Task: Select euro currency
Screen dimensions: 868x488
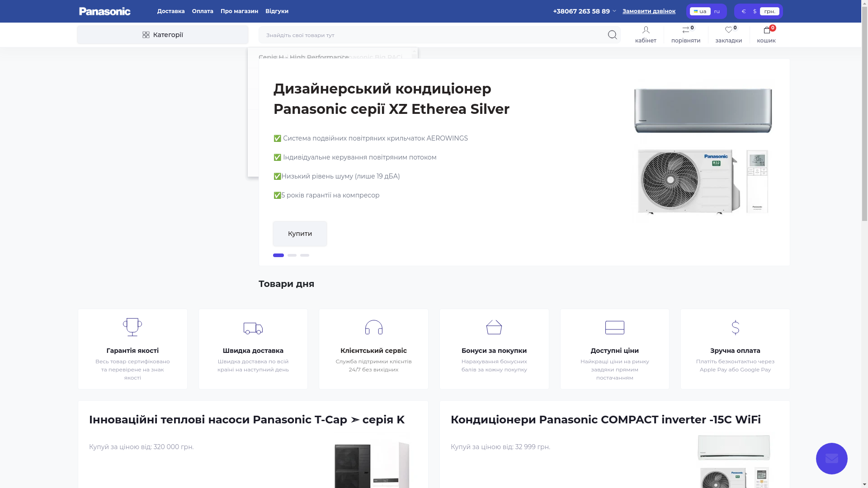Action: tap(744, 11)
